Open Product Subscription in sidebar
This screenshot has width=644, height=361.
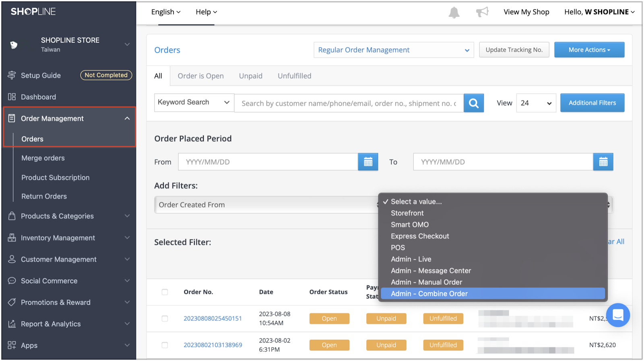click(x=56, y=177)
